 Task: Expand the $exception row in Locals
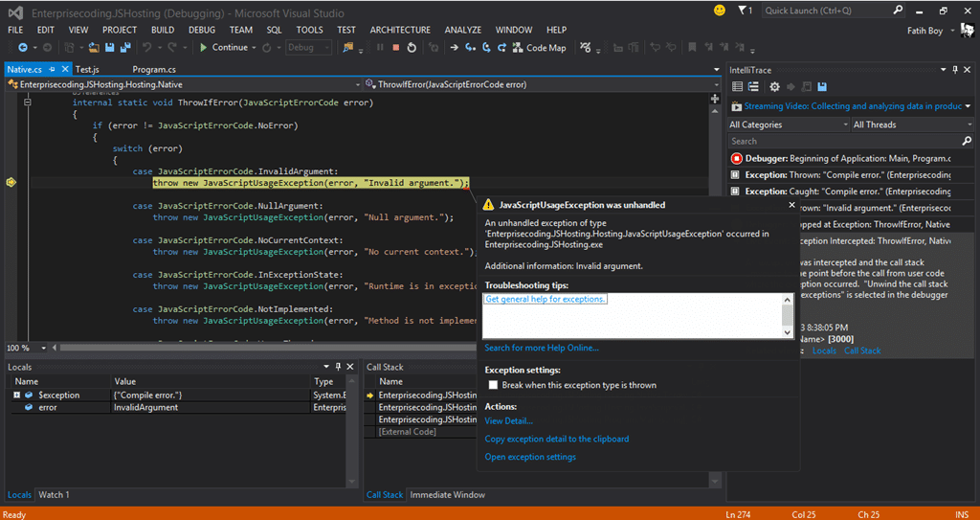17,395
